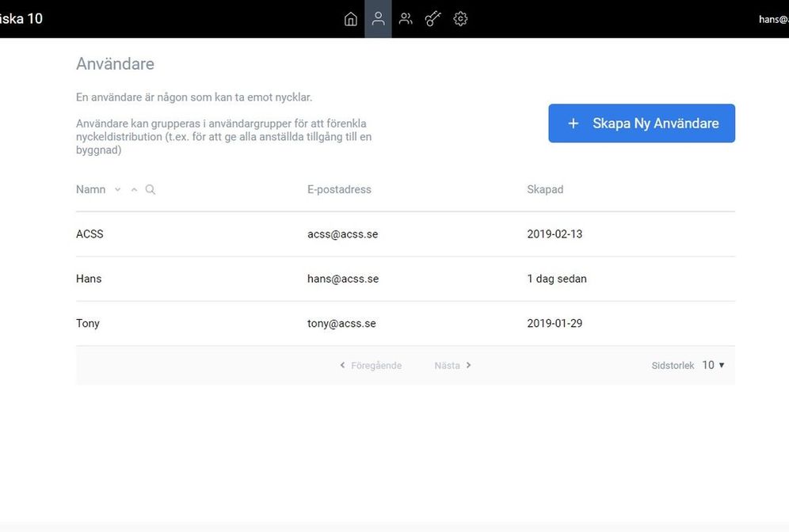The image size is (789, 532).
Task: Go to next page with Nästa
Action: (x=453, y=366)
